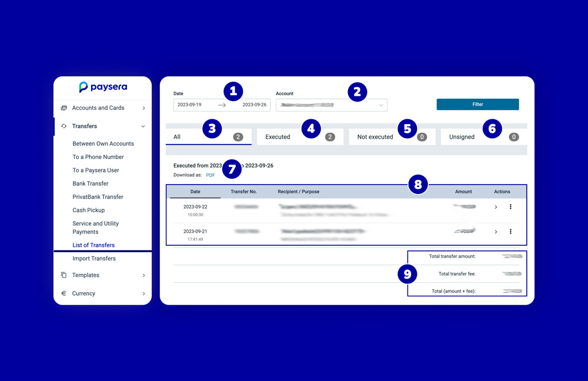Open Bank Transfer in the sidebar
The image size is (588, 381).
click(91, 183)
